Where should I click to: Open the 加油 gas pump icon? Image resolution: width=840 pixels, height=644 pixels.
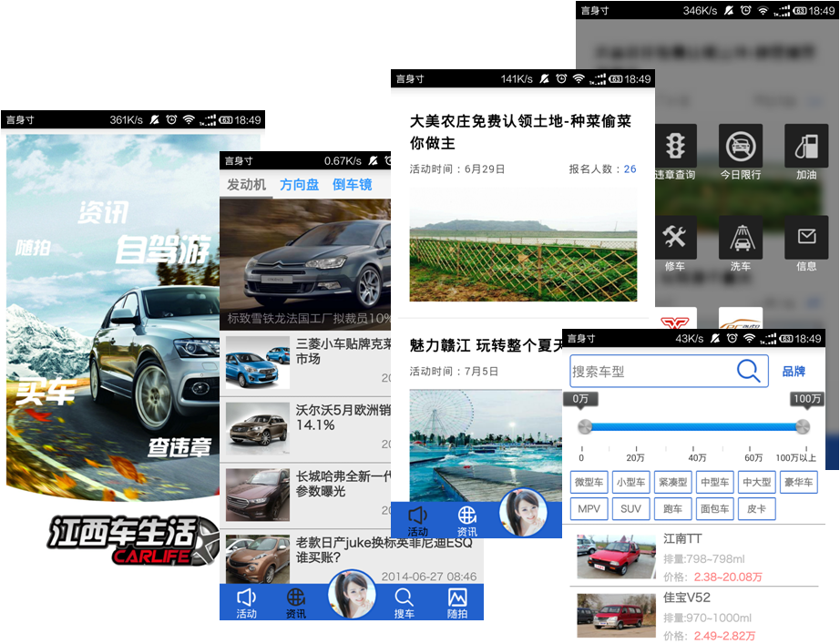805,146
